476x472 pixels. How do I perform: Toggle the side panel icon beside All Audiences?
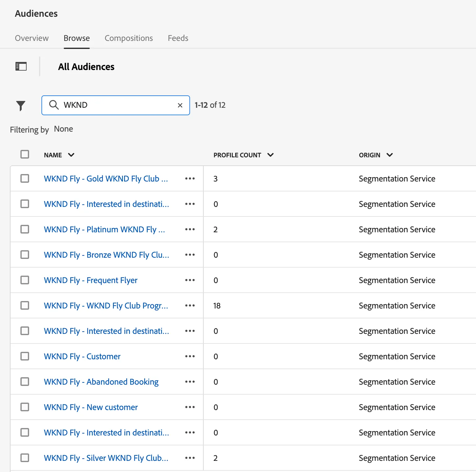click(x=21, y=66)
